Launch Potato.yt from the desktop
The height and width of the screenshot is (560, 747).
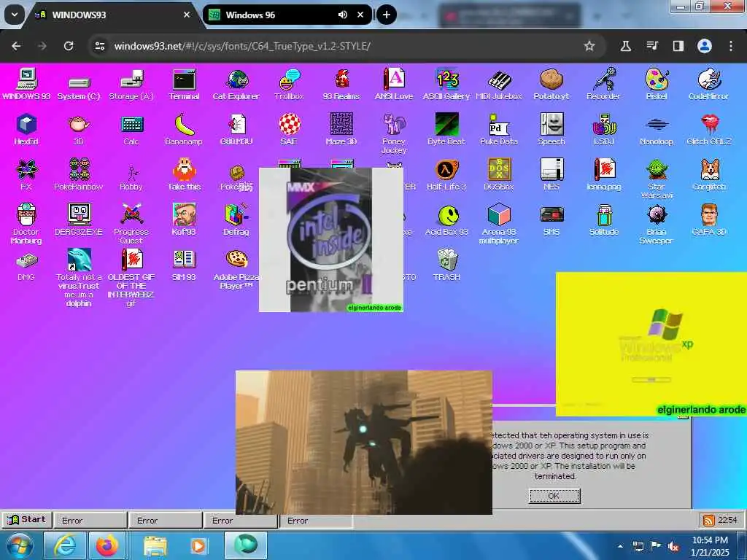click(x=551, y=85)
